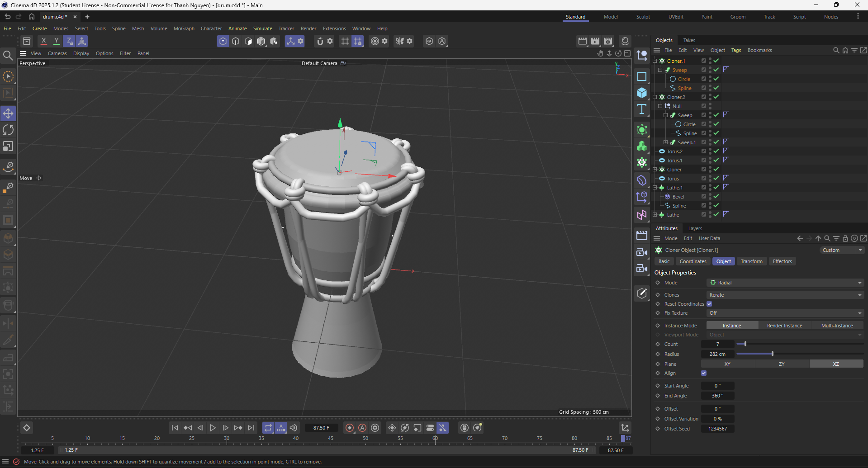Go to the end of animation

(251, 428)
